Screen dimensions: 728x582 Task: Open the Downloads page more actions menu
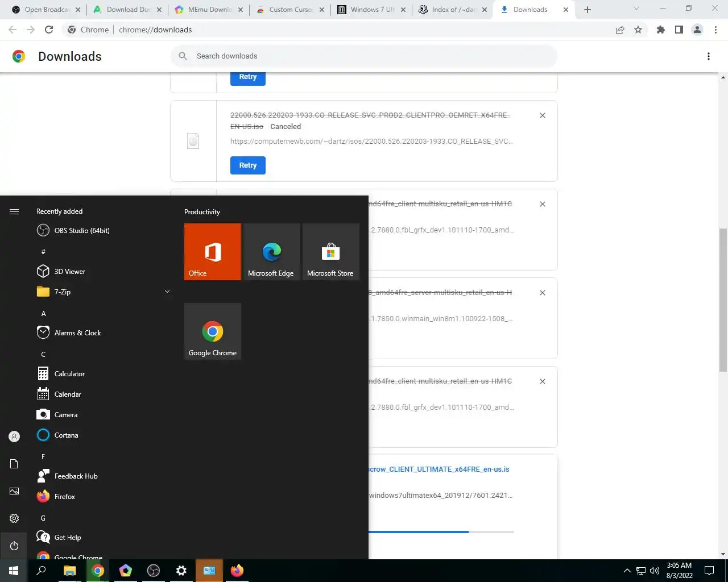tap(709, 56)
